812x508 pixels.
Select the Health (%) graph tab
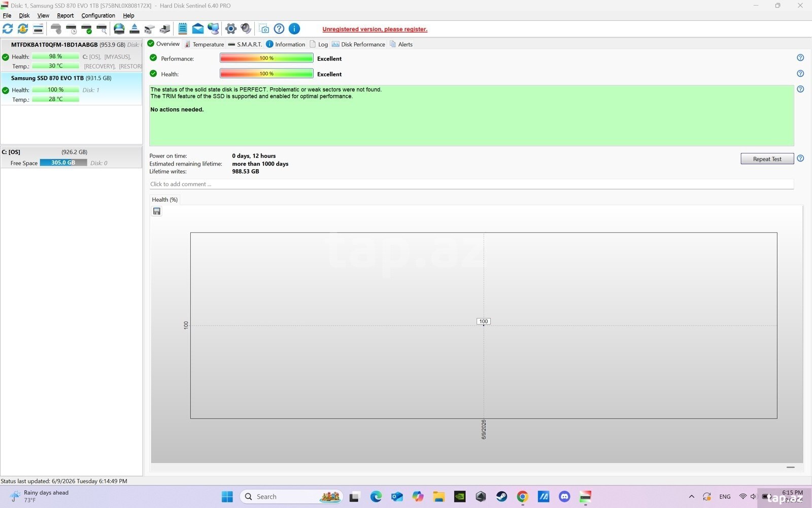click(x=164, y=200)
